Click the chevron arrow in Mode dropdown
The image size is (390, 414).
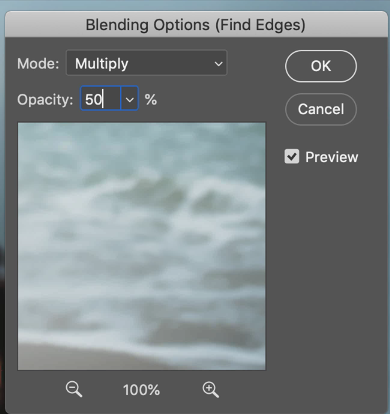pyautogui.click(x=218, y=64)
